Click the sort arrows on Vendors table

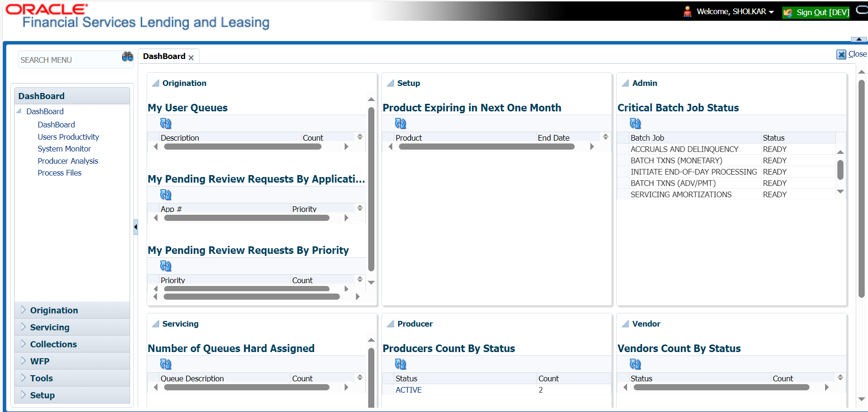tap(840, 378)
